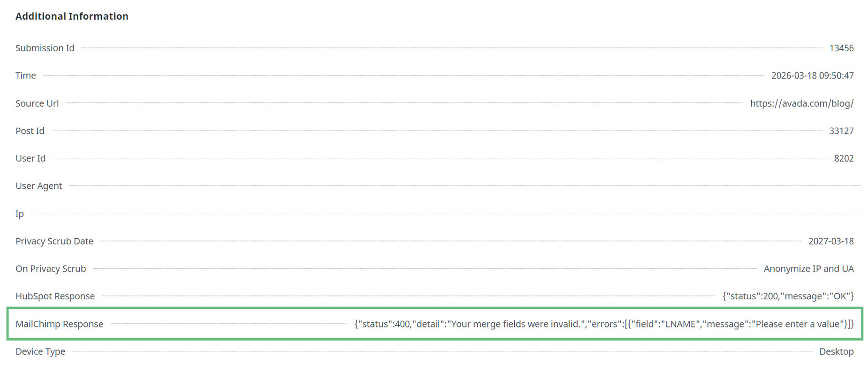Click the Desktop device type value
The width and height of the screenshot is (868, 373).
836,352
